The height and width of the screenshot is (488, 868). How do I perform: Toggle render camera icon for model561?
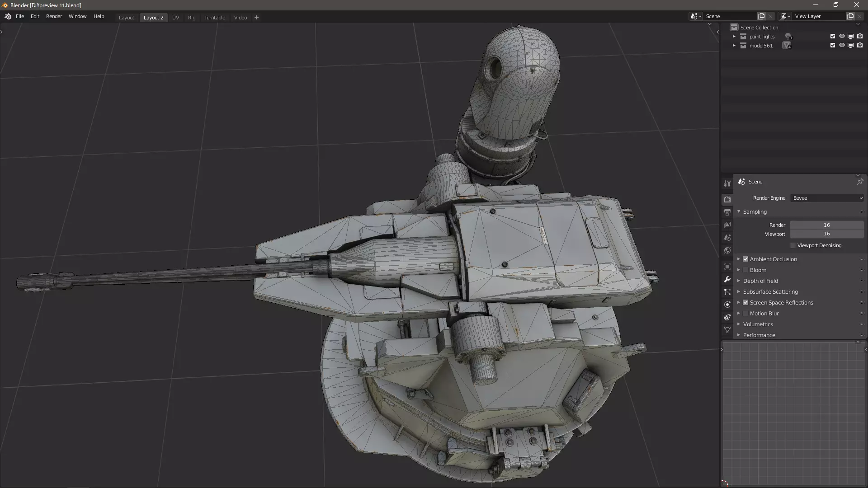(x=859, y=45)
